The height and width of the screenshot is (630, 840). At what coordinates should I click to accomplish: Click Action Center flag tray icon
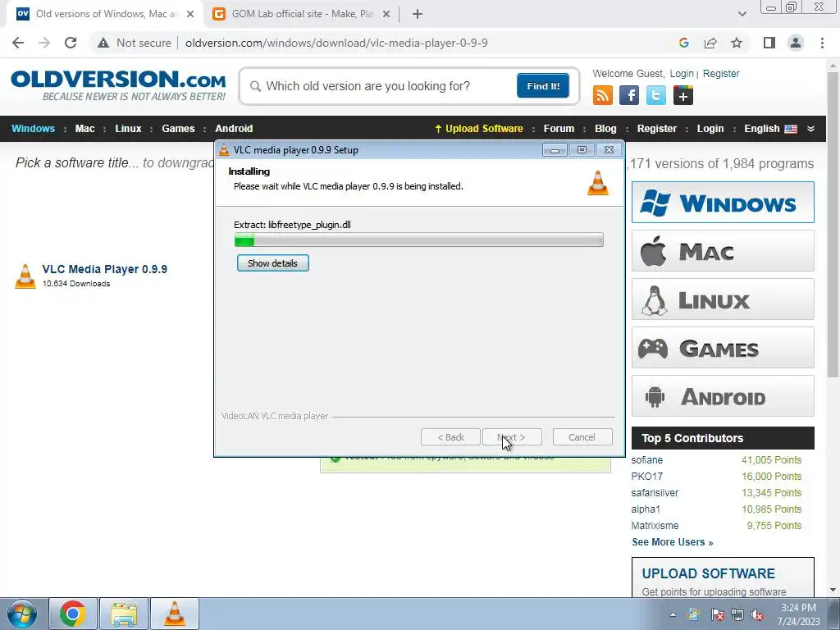click(717, 615)
